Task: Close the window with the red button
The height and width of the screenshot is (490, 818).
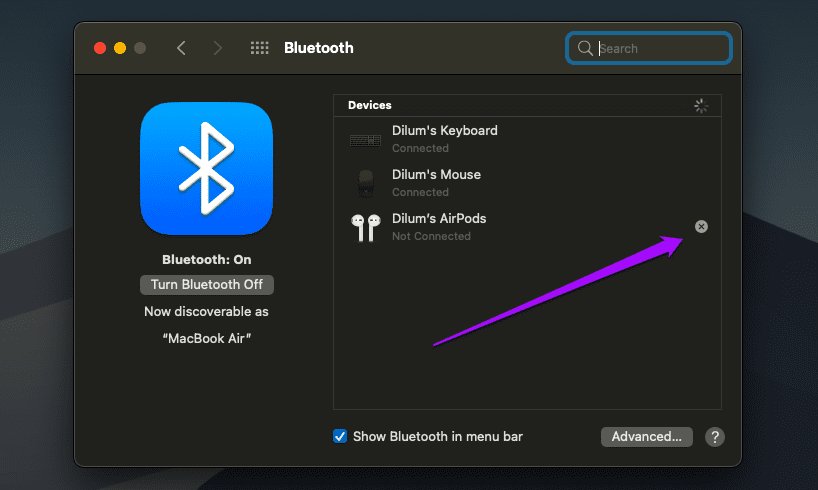Action: [x=100, y=48]
